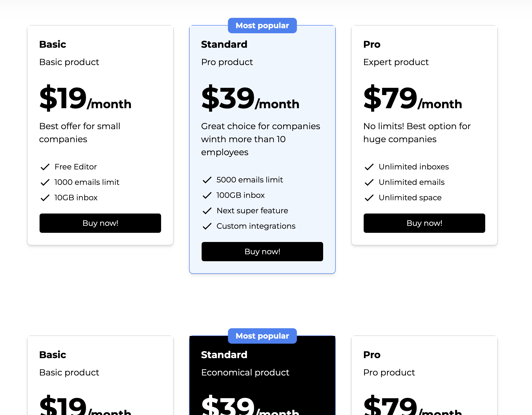Click the checkmark next to 1000 emails limit
This screenshot has width=532, height=415.
pos(45,182)
